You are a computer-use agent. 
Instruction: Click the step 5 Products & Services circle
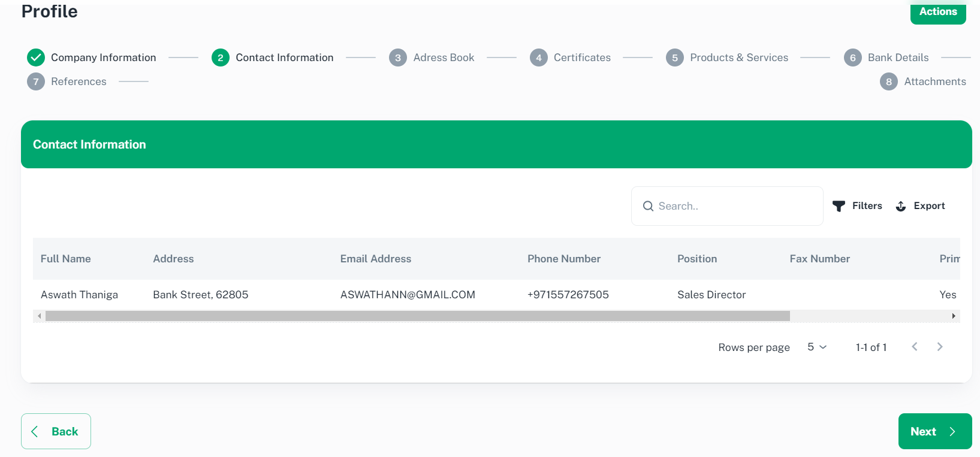(675, 57)
